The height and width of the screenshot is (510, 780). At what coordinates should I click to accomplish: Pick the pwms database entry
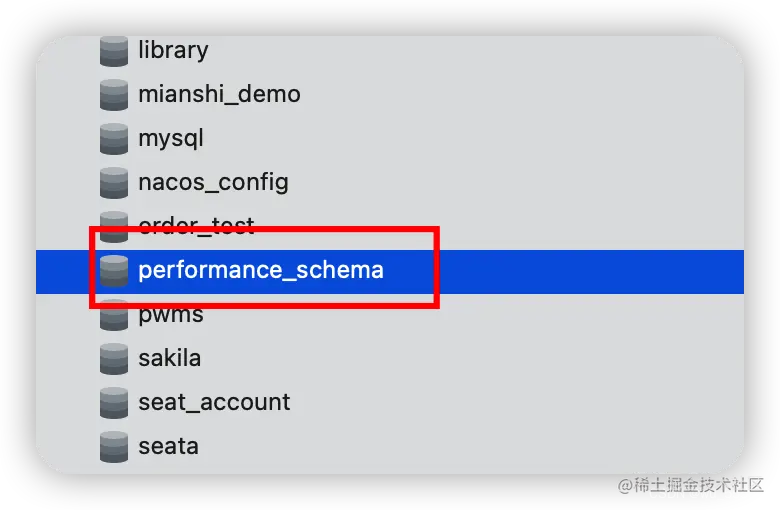[x=171, y=315]
